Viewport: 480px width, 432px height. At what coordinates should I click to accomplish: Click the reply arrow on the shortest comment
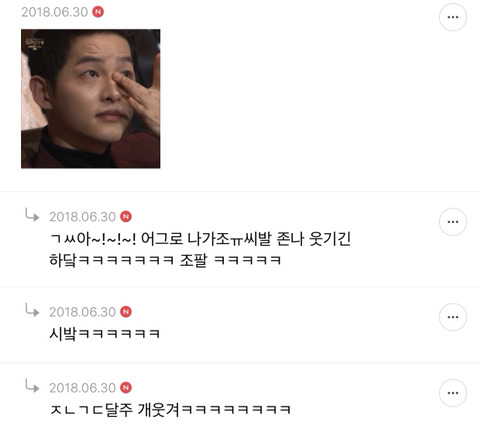(32, 310)
